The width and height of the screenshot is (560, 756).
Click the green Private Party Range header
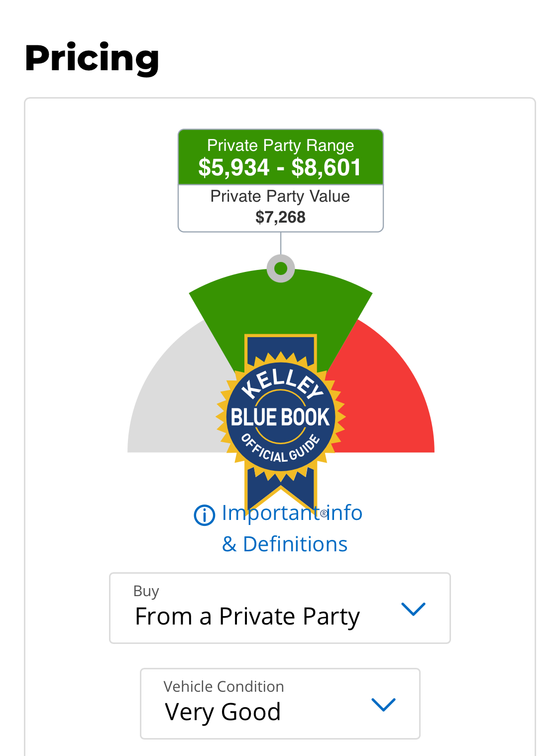click(280, 145)
